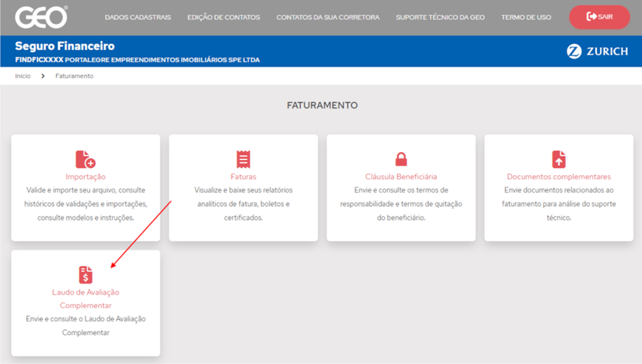This screenshot has width=642, height=364.
Task: Click the Documentos complementares upload icon
Action: tap(559, 159)
